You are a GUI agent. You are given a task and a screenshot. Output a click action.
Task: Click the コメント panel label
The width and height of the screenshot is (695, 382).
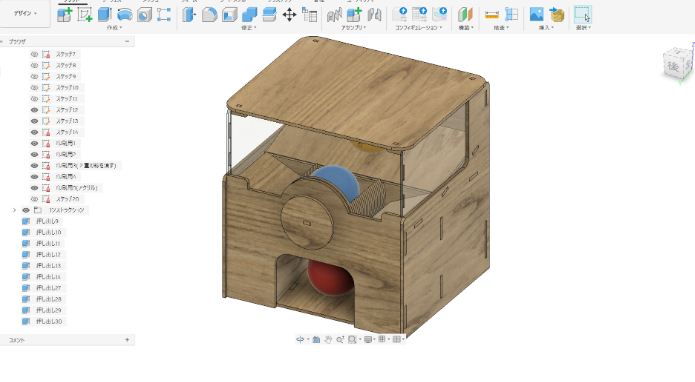point(17,340)
